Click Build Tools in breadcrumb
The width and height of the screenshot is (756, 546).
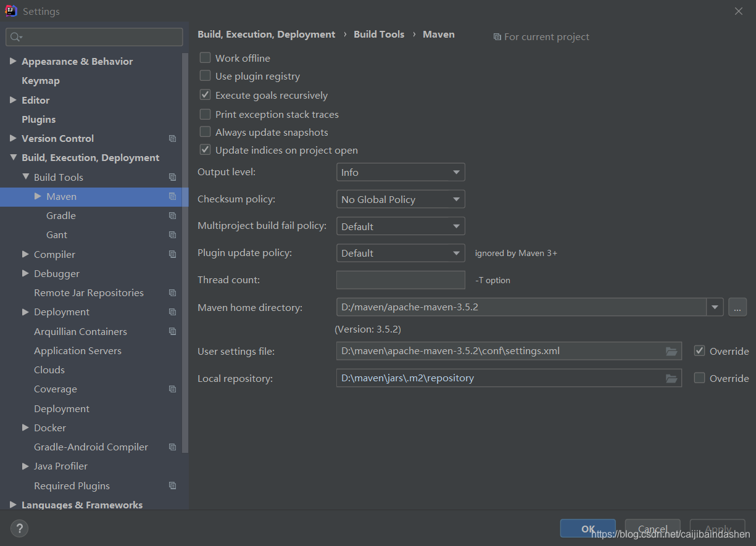[x=379, y=35]
